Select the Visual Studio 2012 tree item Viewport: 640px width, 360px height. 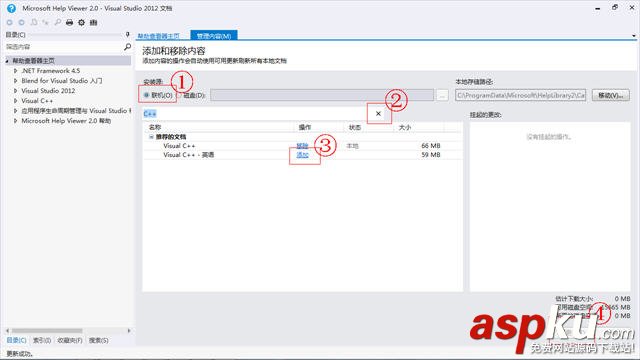[x=48, y=91]
